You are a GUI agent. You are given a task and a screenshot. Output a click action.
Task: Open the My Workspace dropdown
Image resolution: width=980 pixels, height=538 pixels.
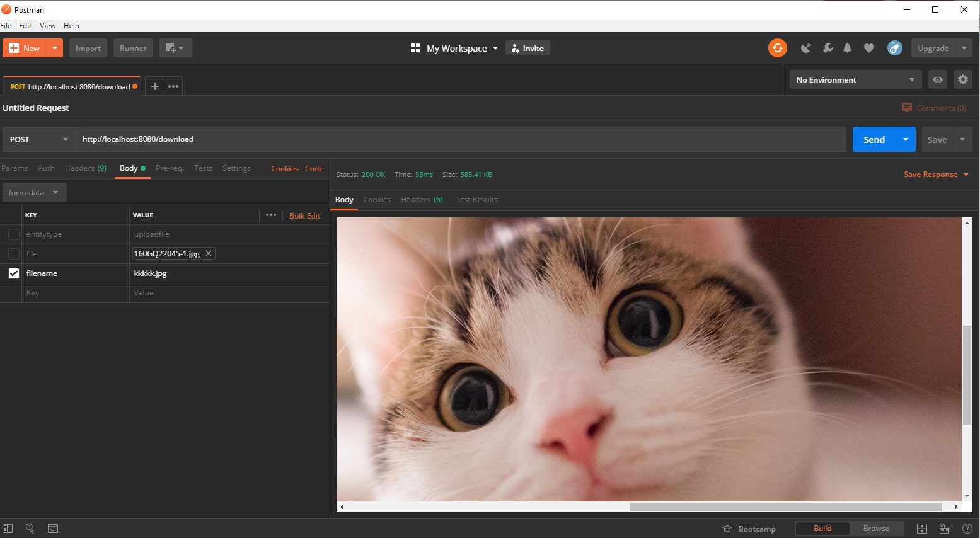click(x=462, y=48)
